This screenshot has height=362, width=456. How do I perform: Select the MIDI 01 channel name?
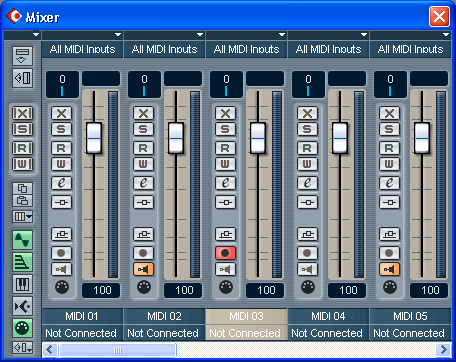coord(82,316)
